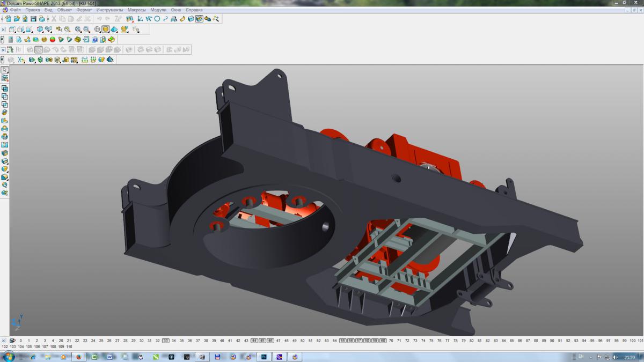Click the highlighted Solid feature toolbar icon

point(199,19)
